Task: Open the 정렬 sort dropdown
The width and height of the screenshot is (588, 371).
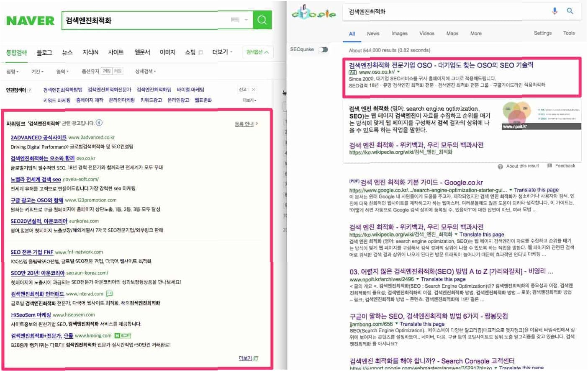Action: 13,72
